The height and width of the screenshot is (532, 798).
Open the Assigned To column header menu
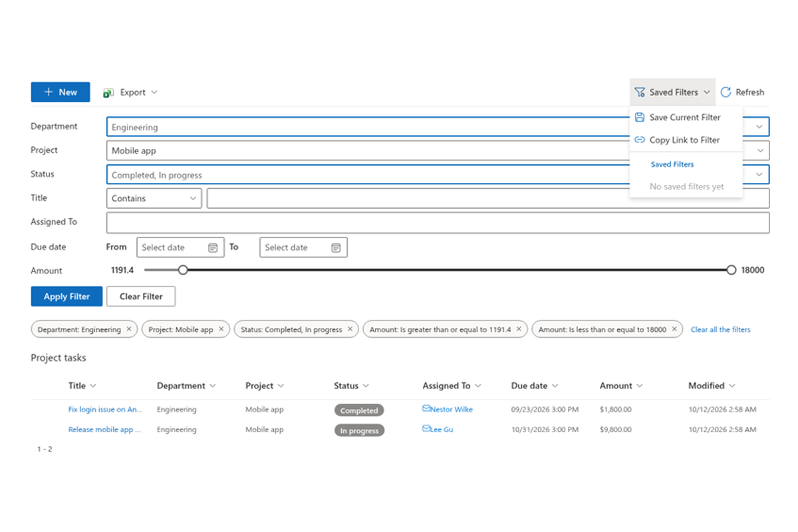click(x=452, y=386)
